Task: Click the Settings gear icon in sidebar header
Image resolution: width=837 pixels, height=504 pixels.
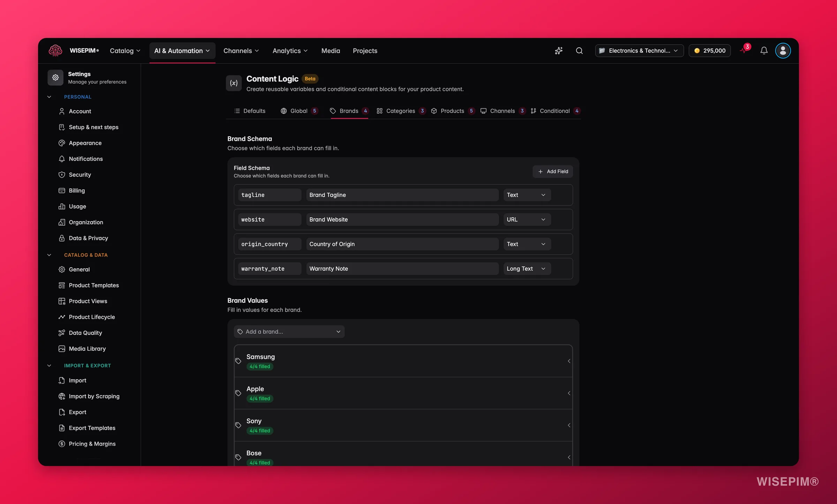Action: 55,77
